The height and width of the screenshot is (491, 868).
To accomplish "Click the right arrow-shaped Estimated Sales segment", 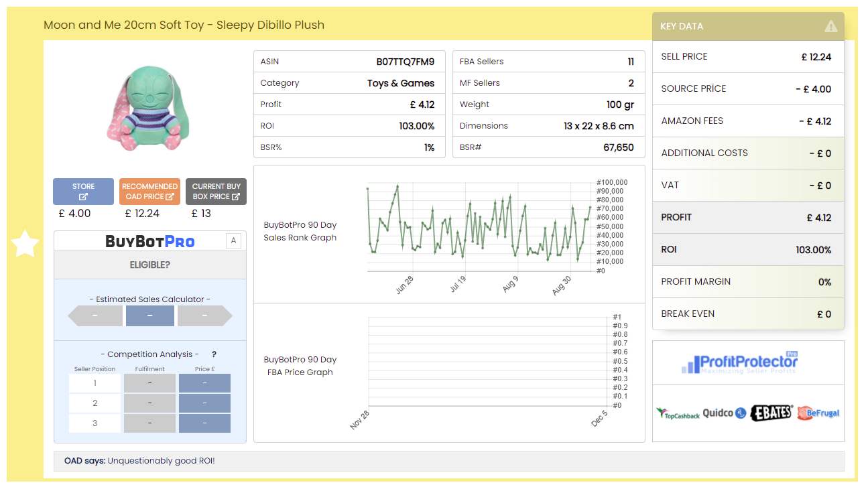I will pos(205,315).
